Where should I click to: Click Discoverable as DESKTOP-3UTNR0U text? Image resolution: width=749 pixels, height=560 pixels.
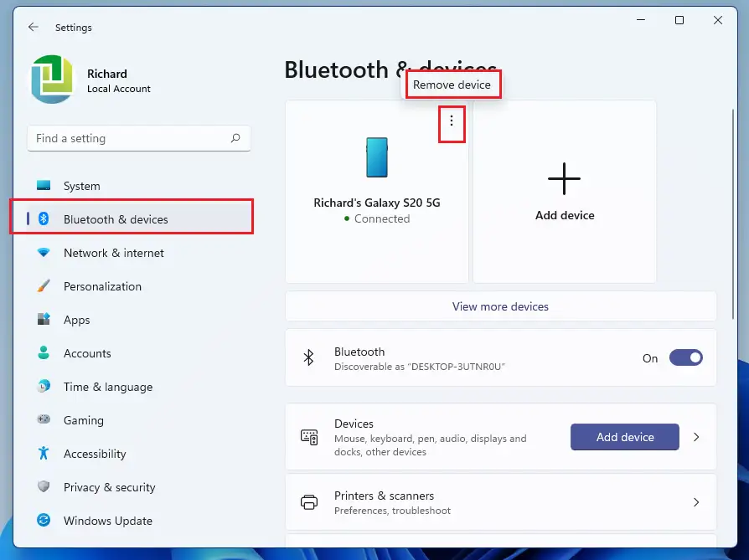tap(420, 367)
